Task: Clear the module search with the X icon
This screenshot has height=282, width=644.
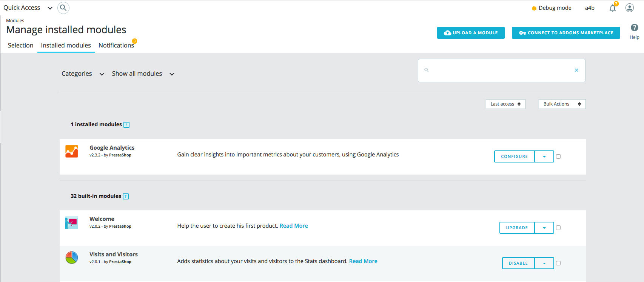Action: [x=576, y=70]
